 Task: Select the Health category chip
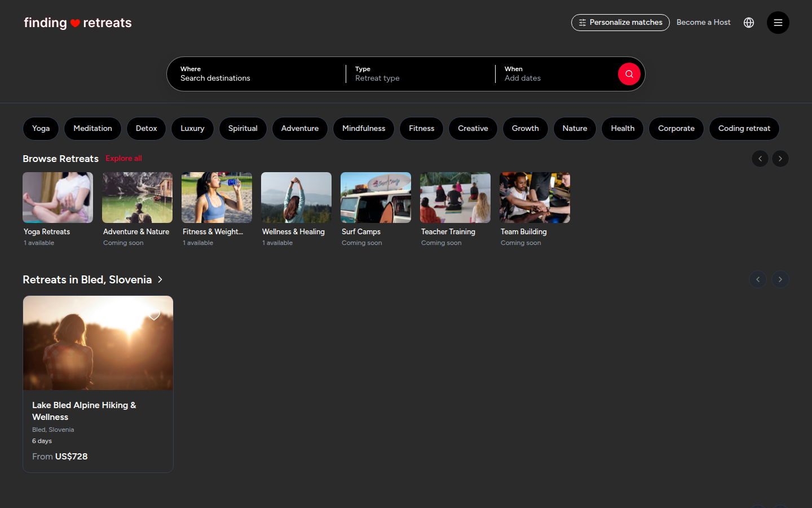(623, 129)
